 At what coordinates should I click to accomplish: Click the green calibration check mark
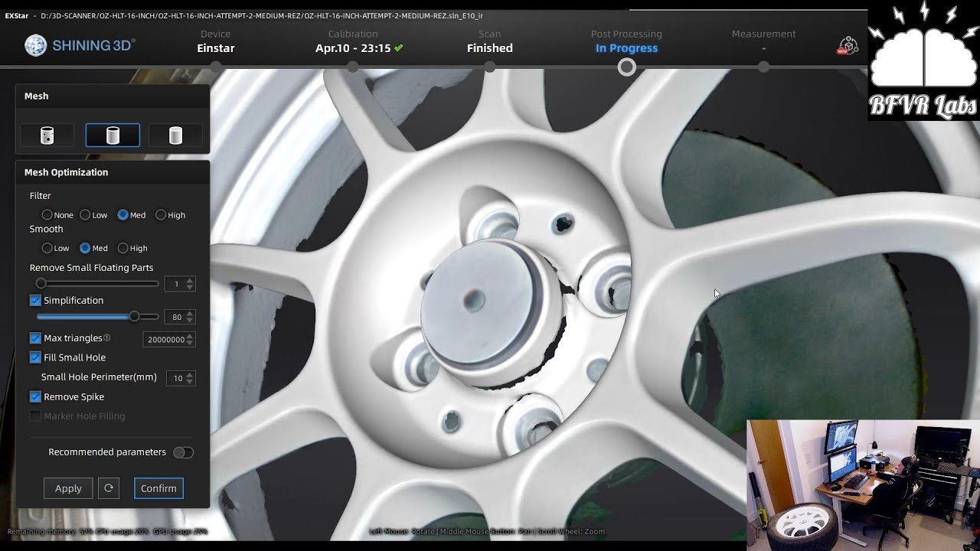399,48
